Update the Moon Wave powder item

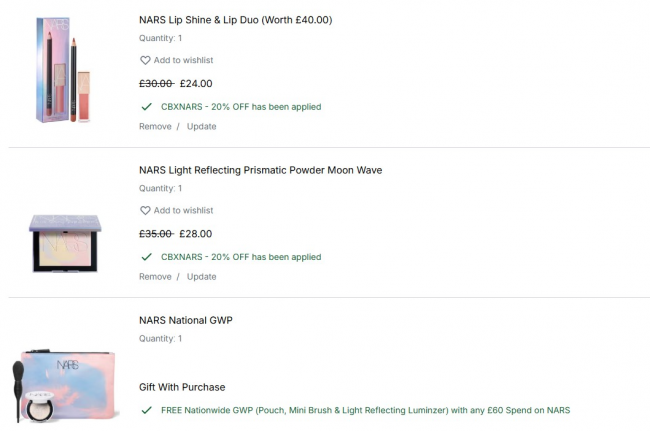coord(201,277)
